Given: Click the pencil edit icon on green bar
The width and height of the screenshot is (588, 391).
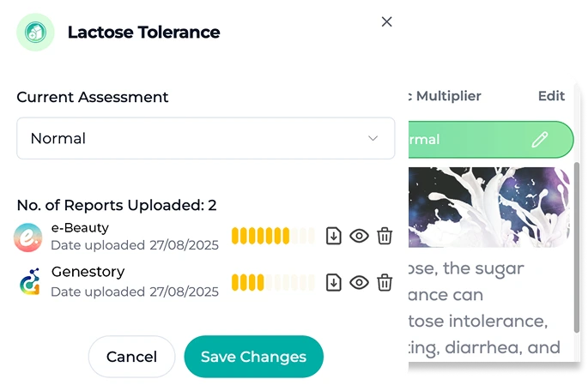Looking at the screenshot, I should pos(539,140).
